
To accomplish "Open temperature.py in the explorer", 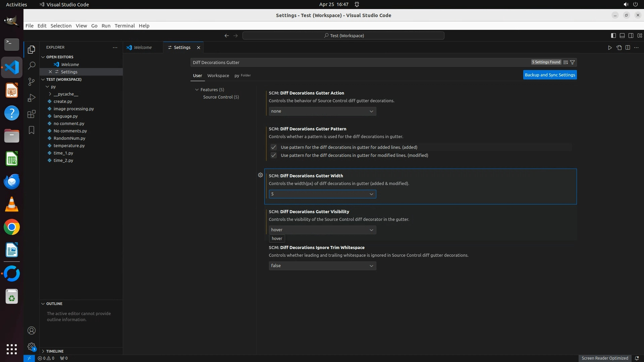I will 69,145.
